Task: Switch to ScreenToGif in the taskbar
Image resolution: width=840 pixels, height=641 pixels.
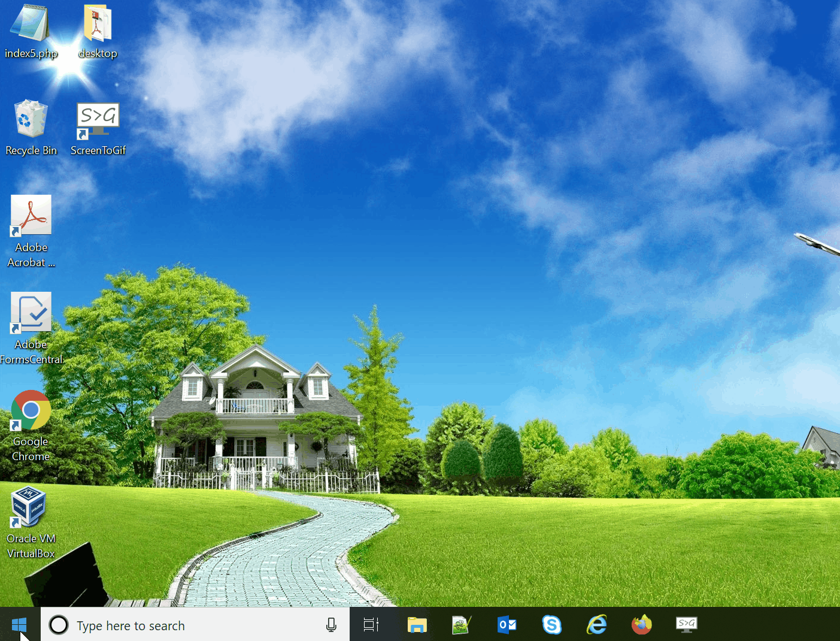Action: click(x=686, y=625)
